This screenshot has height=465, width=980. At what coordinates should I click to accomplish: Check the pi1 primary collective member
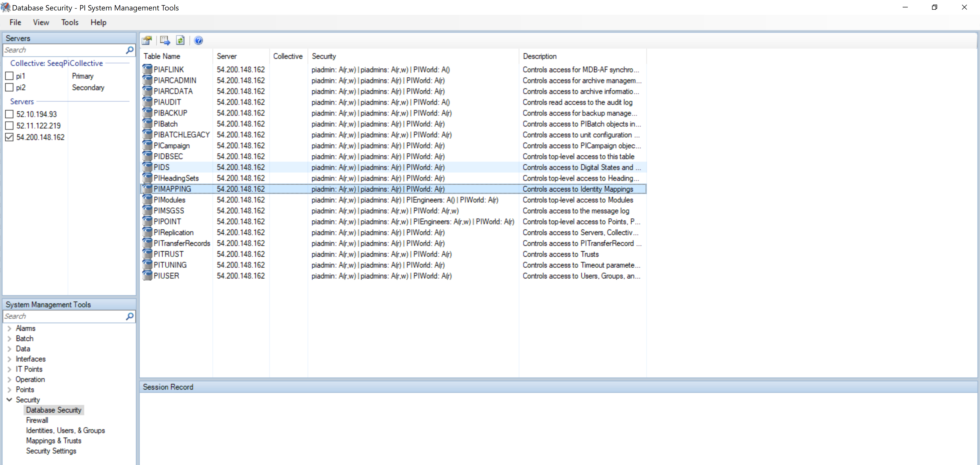pos(9,76)
